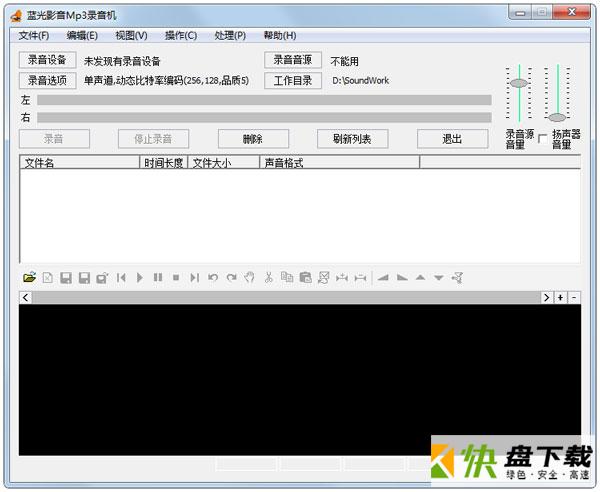Click the 刷新列表 button

352,139
